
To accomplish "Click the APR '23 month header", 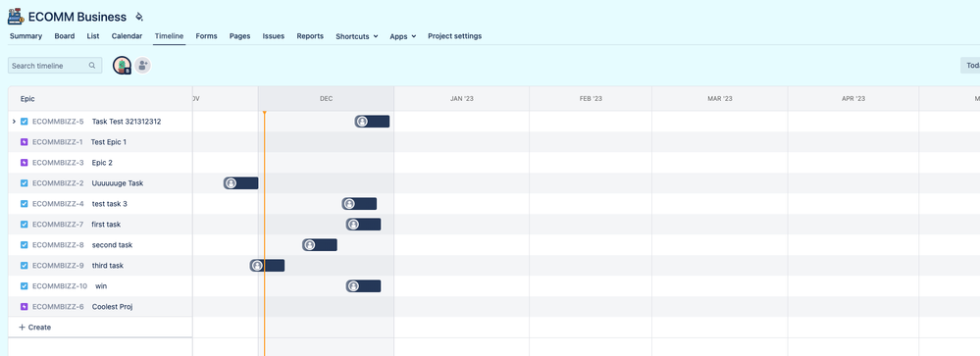I will 853,99.
